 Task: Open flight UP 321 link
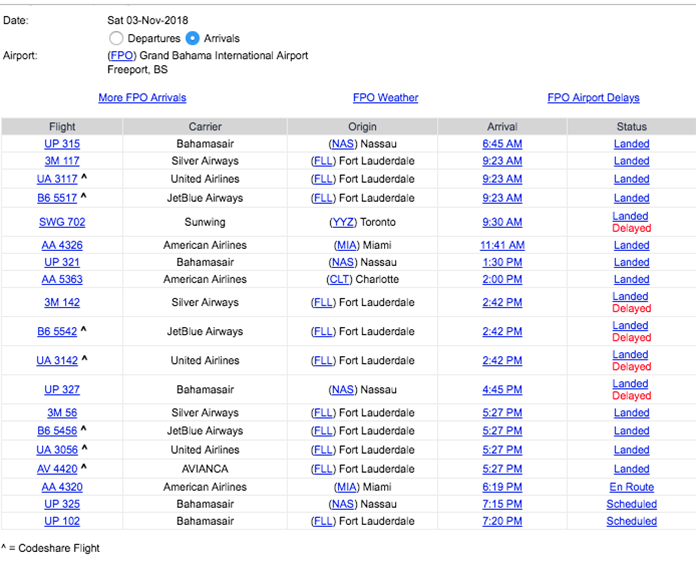(62, 263)
